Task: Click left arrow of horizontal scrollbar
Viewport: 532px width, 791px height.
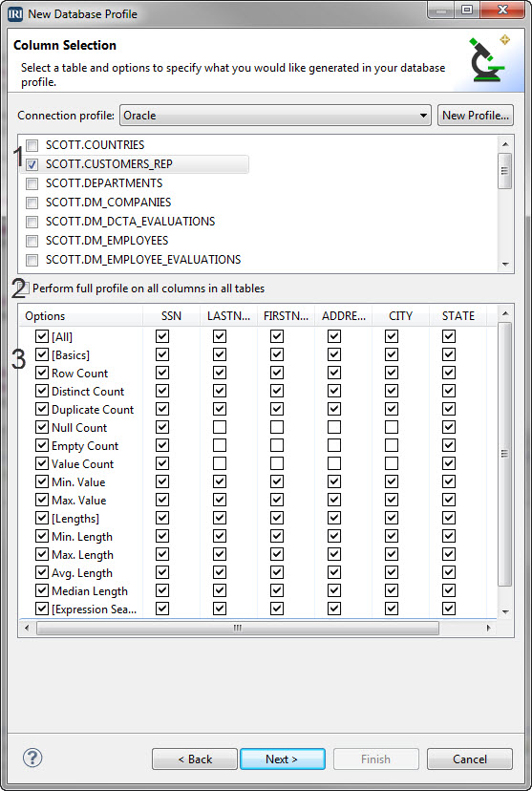Action: tap(27, 628)
